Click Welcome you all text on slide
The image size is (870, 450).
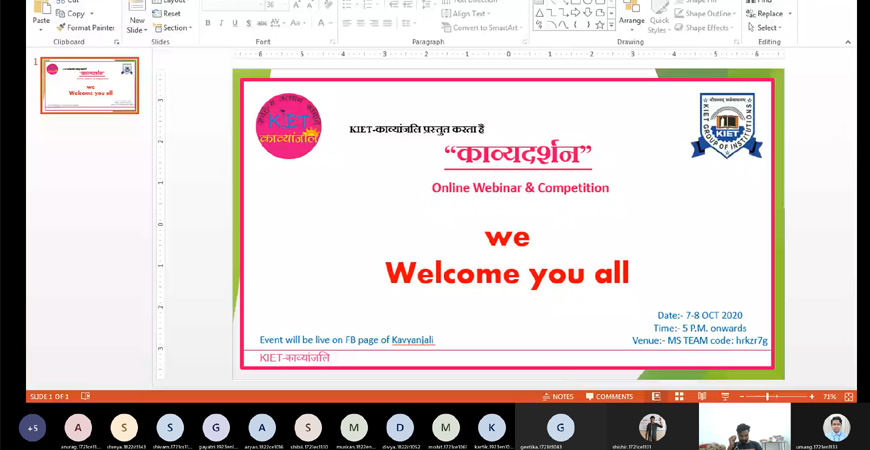pos(507,273)
